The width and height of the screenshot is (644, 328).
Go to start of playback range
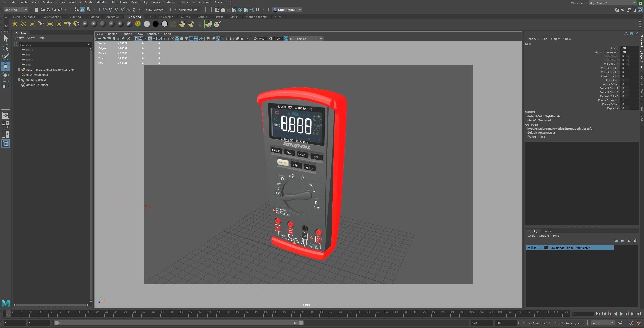tap(598, 314)
